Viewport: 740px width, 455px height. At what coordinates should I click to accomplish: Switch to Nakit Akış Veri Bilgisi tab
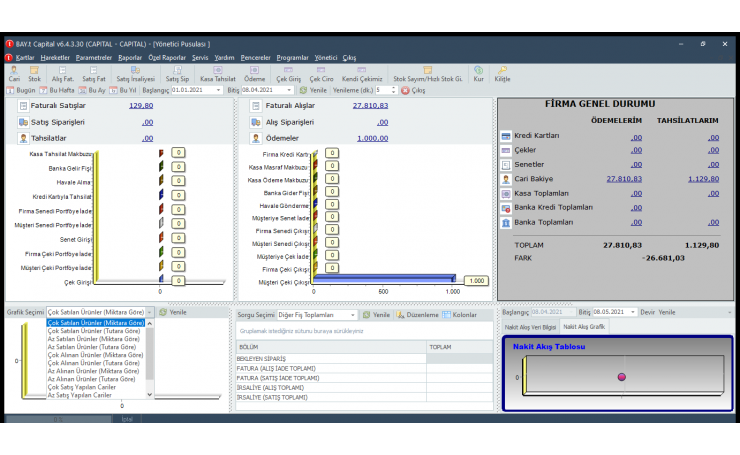(x=530, y=327)
